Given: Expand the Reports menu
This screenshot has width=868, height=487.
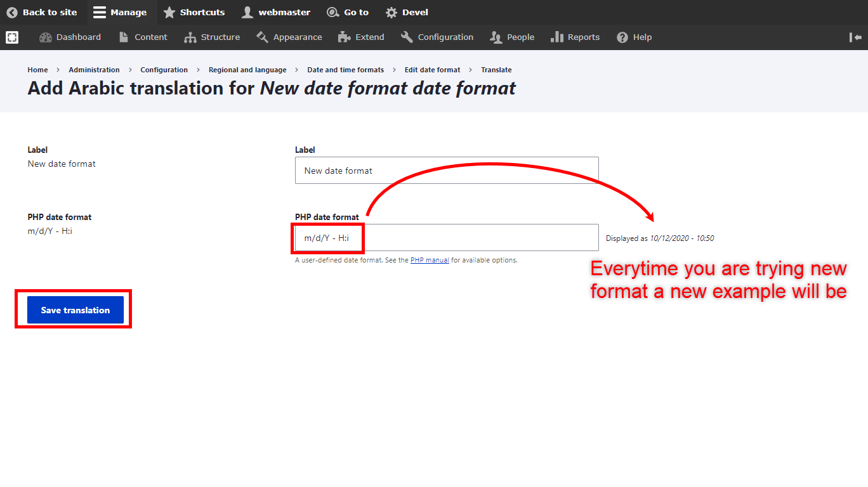Looking at the screenshot, I should 575,37.
